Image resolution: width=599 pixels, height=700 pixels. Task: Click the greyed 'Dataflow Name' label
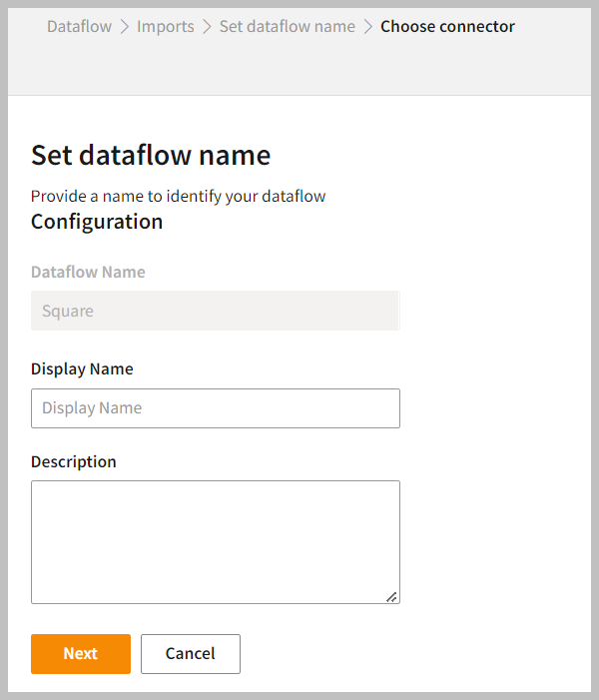(88, 272)
